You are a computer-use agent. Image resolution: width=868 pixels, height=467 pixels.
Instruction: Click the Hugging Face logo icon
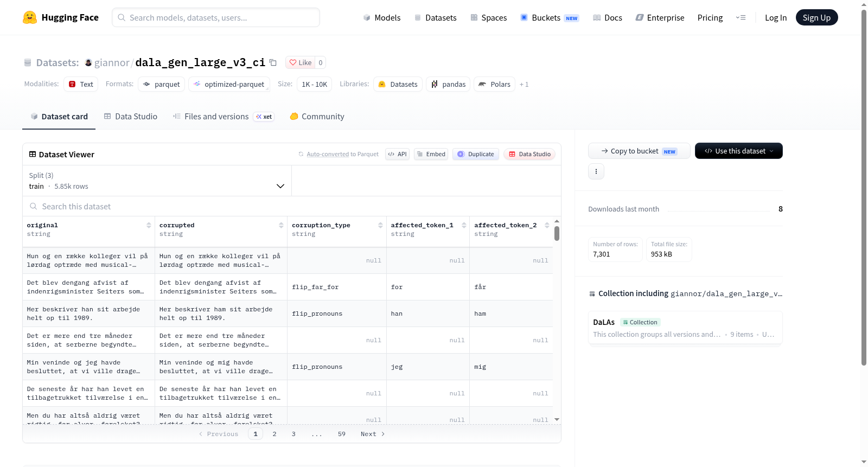pyautogui.click(x=30, y=17)
